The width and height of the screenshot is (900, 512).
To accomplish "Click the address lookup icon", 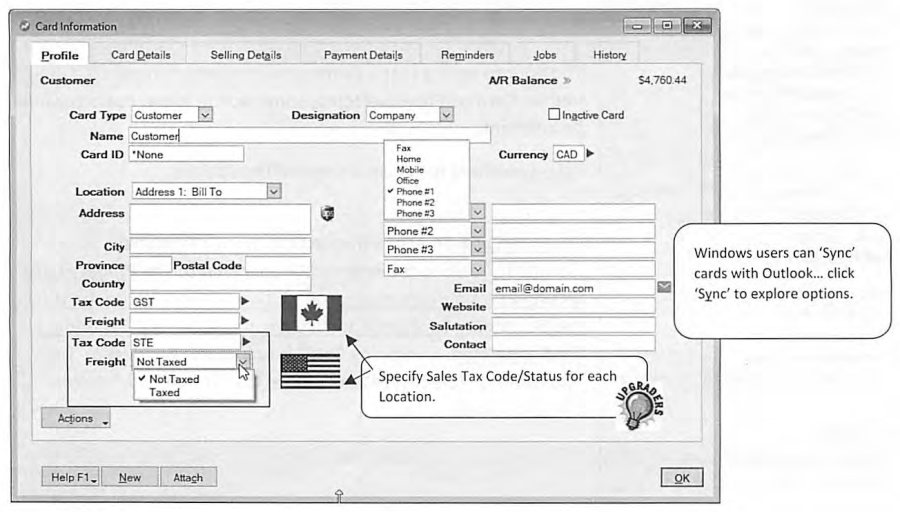I will [x=327, y=213].
